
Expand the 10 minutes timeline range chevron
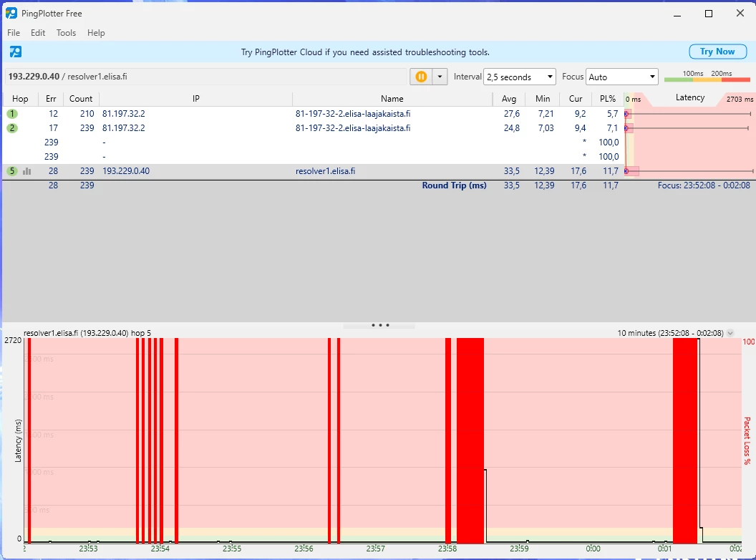coord(730,333)
